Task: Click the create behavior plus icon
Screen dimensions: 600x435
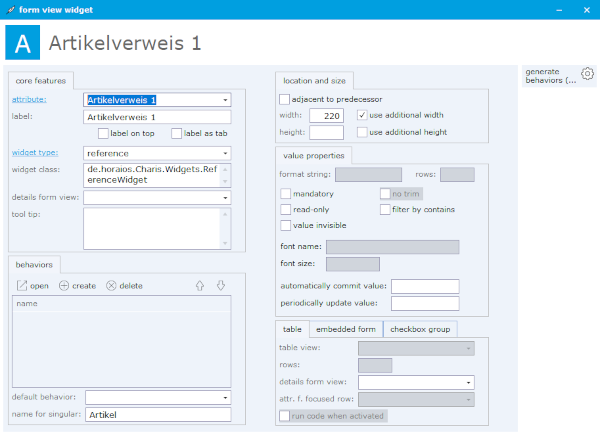Action: 65,286
